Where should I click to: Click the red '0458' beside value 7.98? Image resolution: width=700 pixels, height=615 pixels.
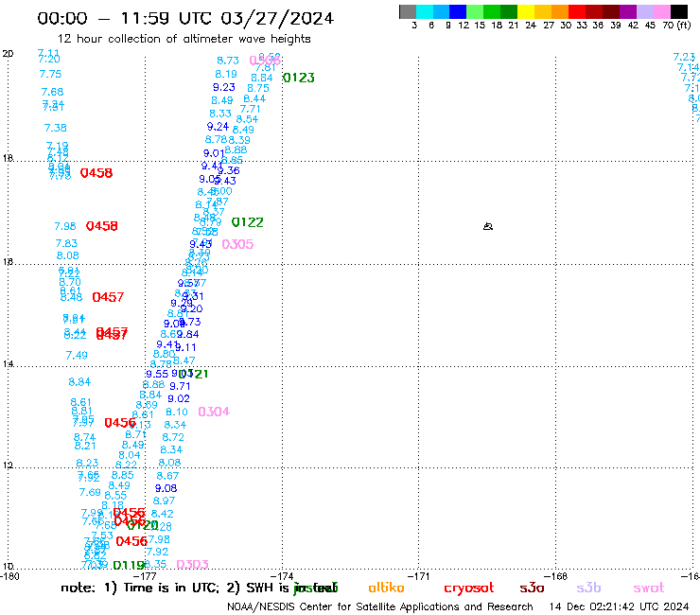[102, 226]
